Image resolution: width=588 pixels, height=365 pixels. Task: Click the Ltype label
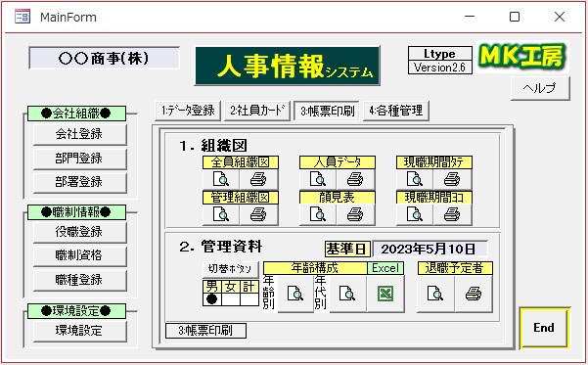pos(440,54)
